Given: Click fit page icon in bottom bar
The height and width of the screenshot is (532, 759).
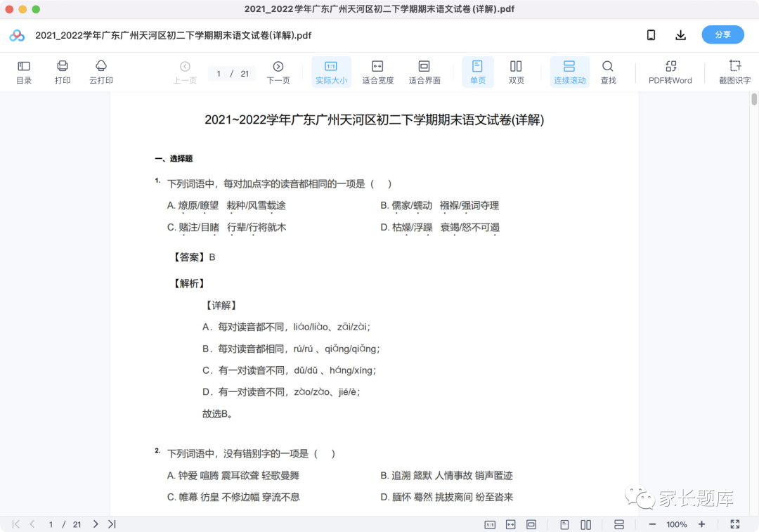Looking at the screenshot, I should point(531,524).
